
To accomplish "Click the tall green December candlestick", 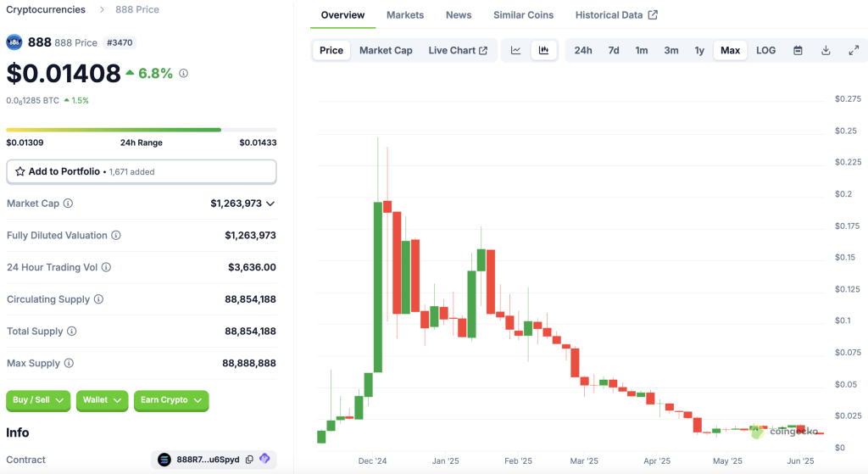I will pyautogui.click(x=378, y=287).
